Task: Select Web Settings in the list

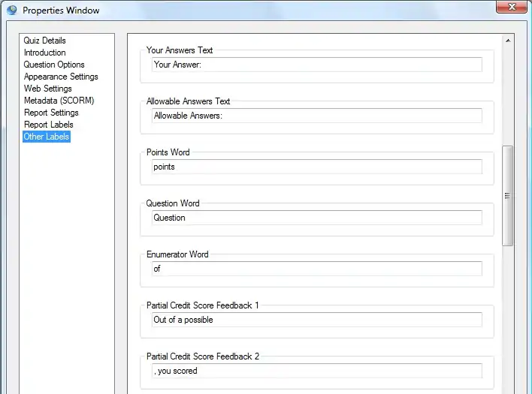Action: pyautogui.click(x=47, y=89)
